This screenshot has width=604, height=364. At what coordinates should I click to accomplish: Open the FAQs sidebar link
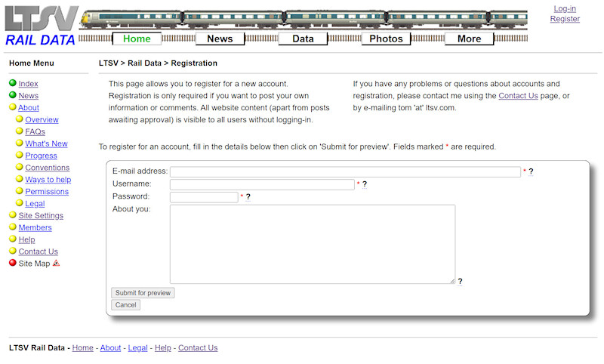(35, 131)
